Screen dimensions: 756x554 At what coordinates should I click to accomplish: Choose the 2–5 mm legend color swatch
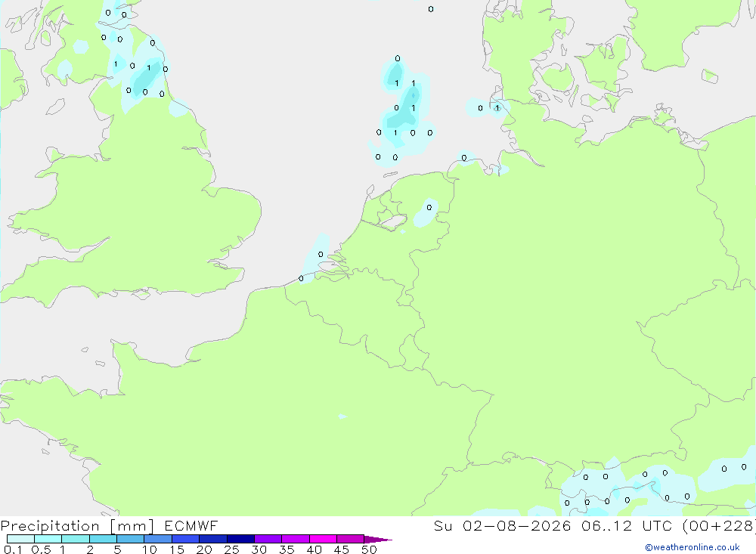[103, 539]
